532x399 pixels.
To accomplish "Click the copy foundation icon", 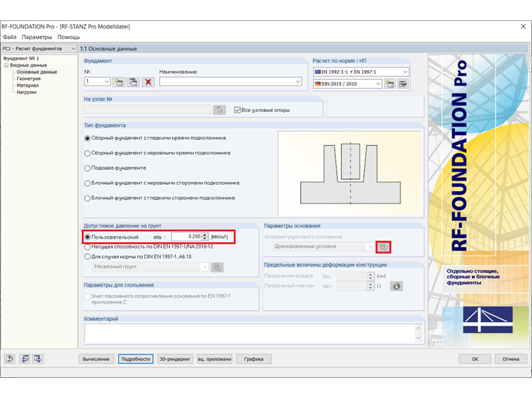I will pos(133,82).
